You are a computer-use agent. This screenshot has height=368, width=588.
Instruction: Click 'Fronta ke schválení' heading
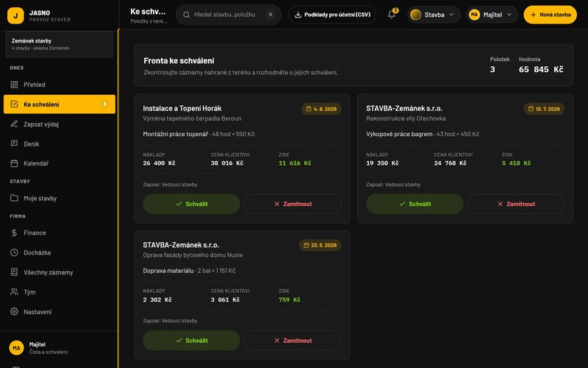(179, 60)
